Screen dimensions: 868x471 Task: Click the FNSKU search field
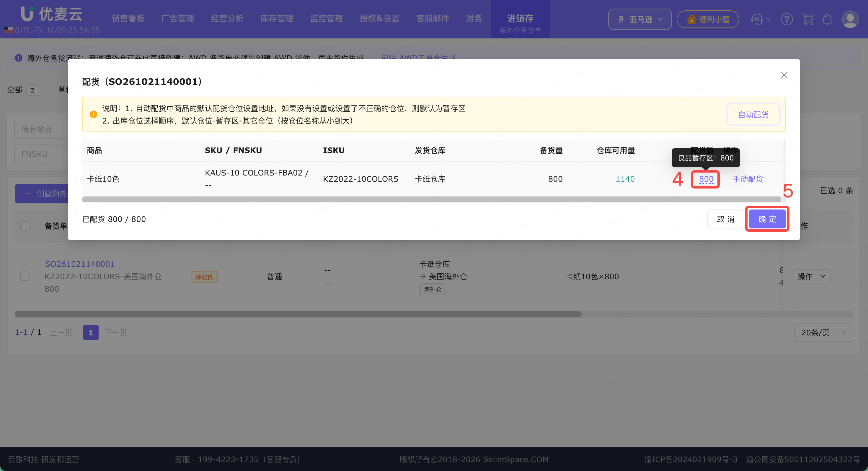[x=41, y=154]
